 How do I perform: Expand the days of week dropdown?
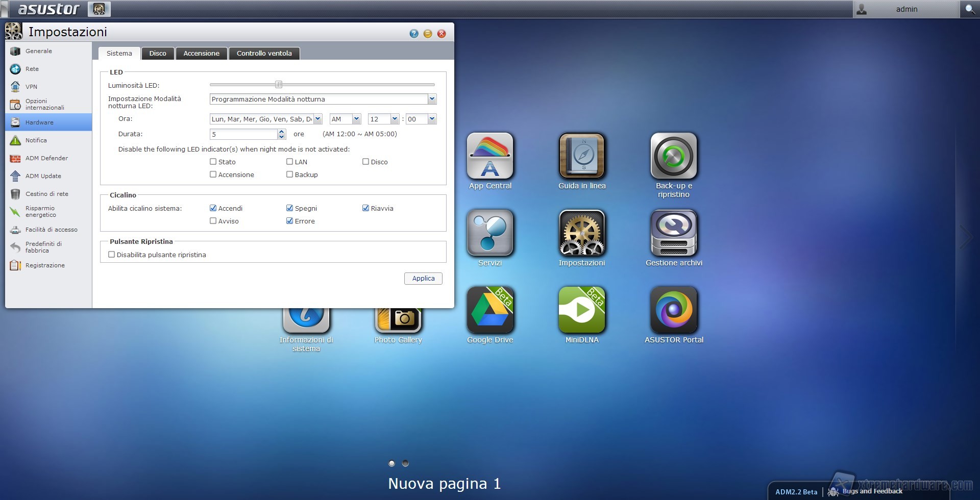(317, 119)
